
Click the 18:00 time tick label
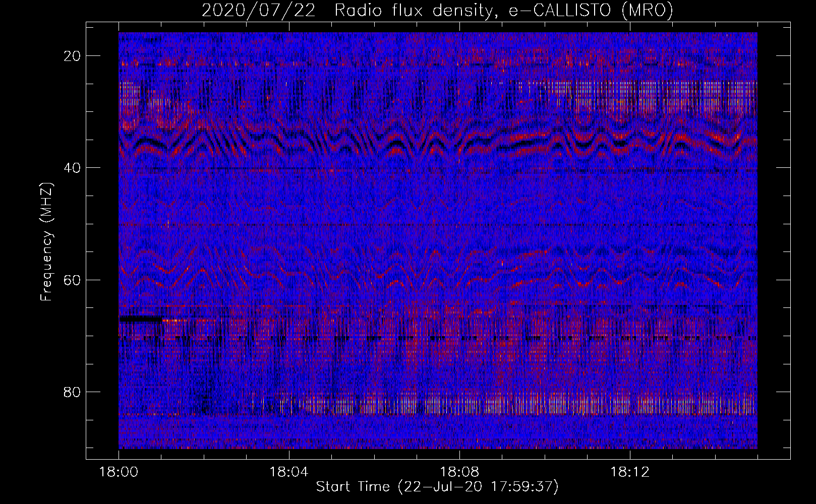(x=119, y=472)
